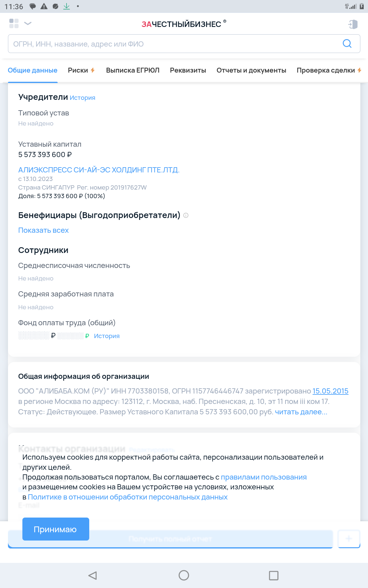The width and height of the screenshot is (368, 588).
Task: Open founders История link
Action: point(82,98)
